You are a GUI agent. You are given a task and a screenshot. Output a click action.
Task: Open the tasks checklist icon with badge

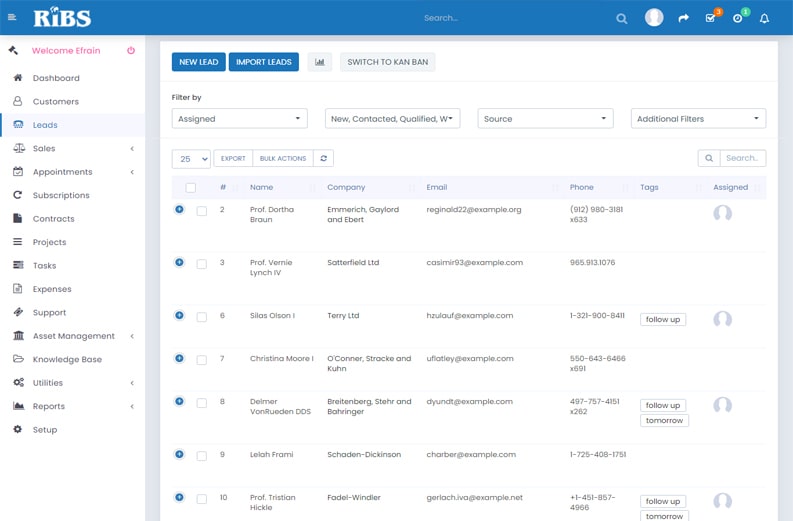tap(710, 18)
